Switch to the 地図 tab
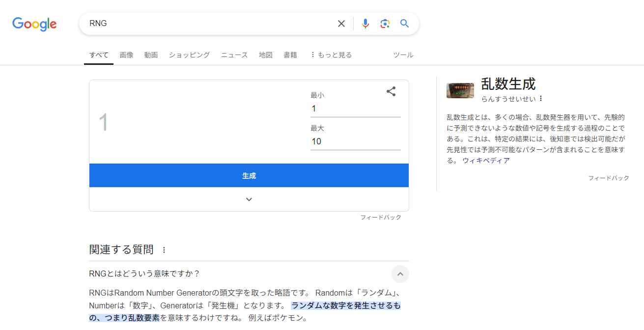The image size is (644, 330). click(266, 55)
